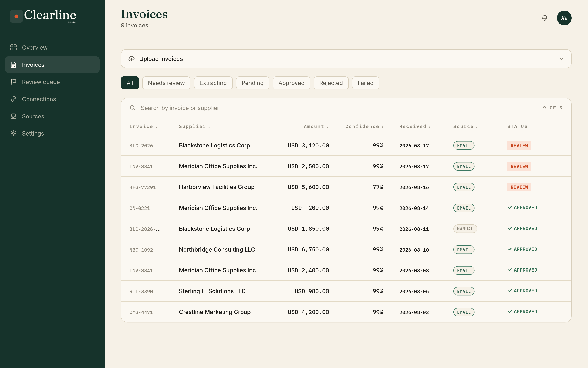Click REVIEW badge for Blackstone USD 3,120.00

coord(519,146)
